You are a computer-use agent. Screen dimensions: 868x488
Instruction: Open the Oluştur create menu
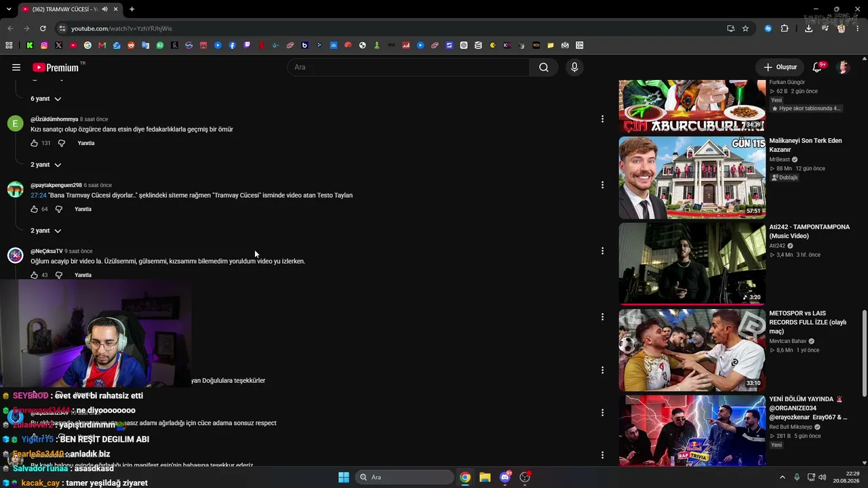pyautogui.click(x=780, y=67)
